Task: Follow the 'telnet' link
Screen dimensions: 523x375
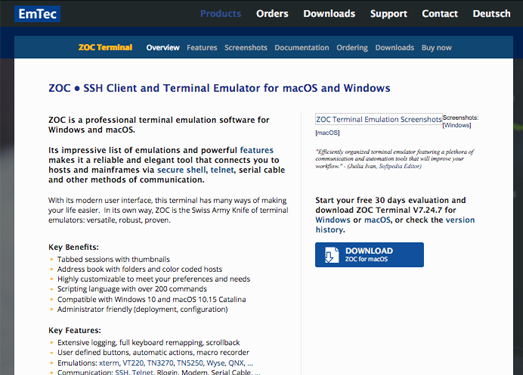Action: pos(222,170)
